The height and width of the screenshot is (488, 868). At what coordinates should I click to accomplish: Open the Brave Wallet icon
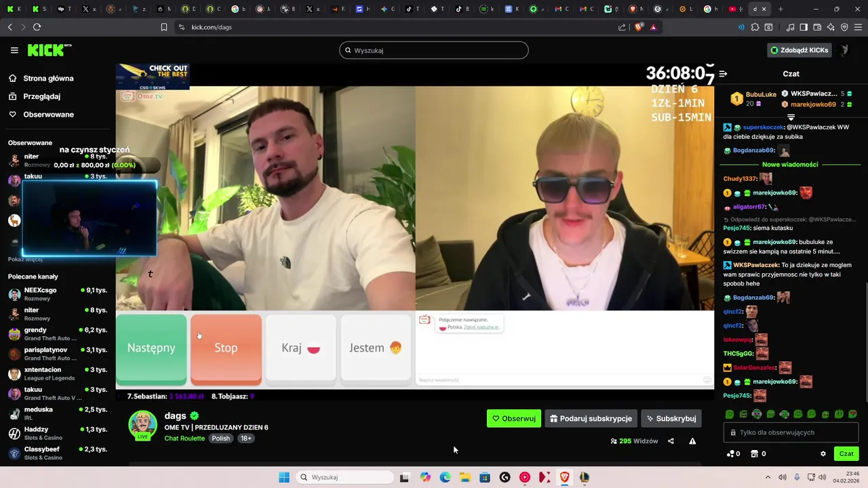[817, 27]
